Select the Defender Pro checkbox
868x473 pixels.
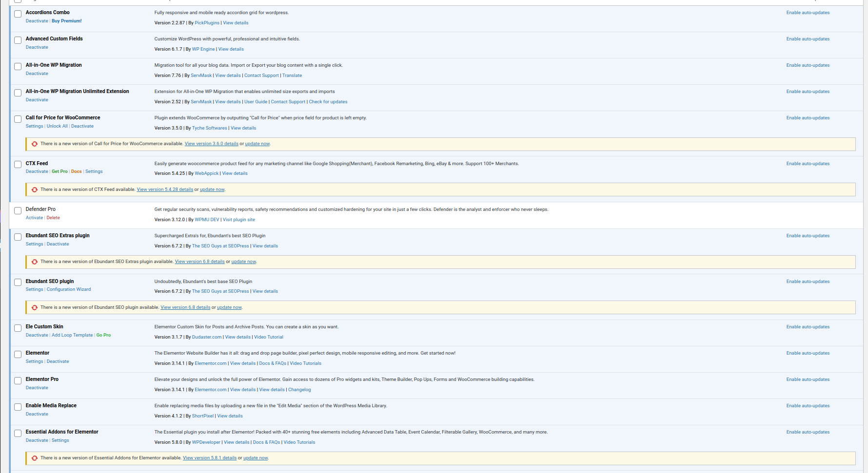[18, 211]
